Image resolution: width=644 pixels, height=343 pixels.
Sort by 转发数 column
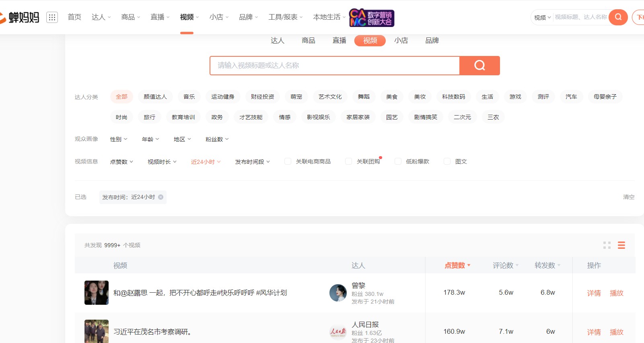click(x=547, y=265)
